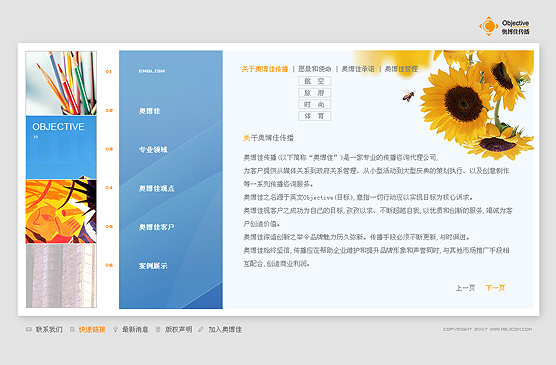The width and height of the screenshot is (556, 365).
Task: Switch to the 奥博佳管理 tab
Action: point(401,69)
